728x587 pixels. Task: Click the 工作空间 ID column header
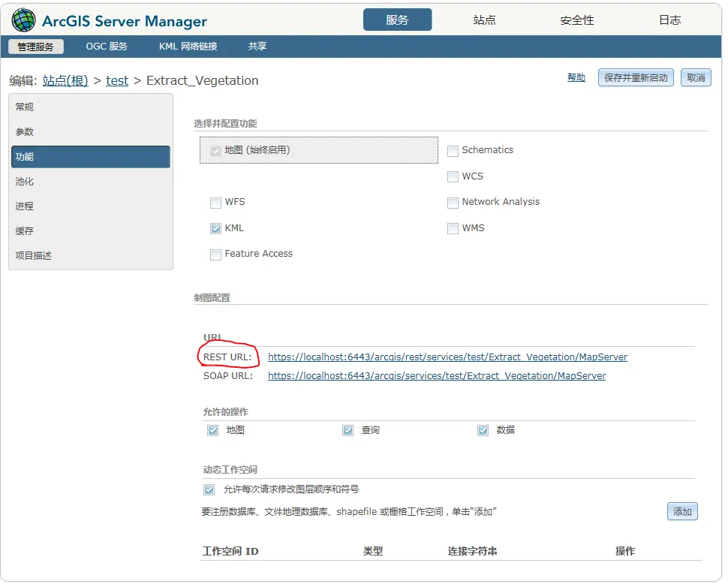point(230,552)
